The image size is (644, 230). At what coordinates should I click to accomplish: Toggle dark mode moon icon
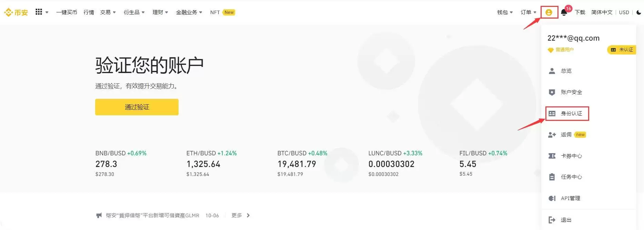[x=638, y=12]
